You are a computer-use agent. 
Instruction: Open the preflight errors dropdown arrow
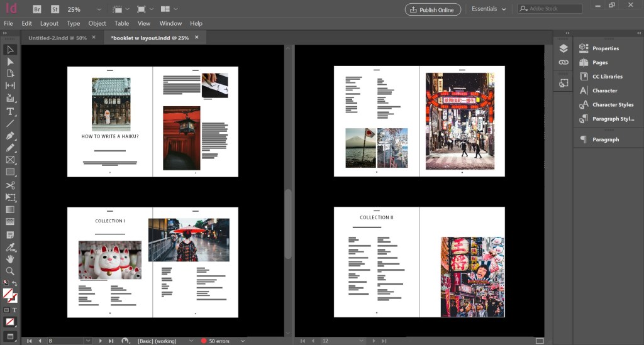pyautogui.click(x=243, y=341)
